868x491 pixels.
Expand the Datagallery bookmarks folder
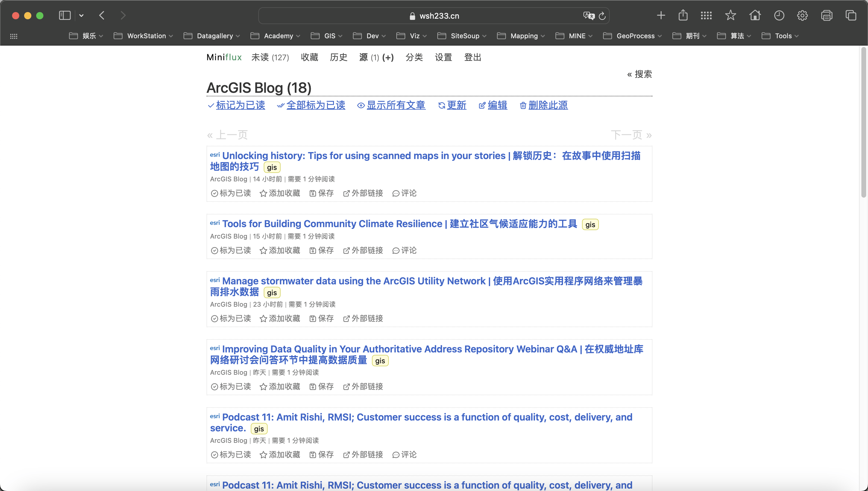tap(212, 36)
